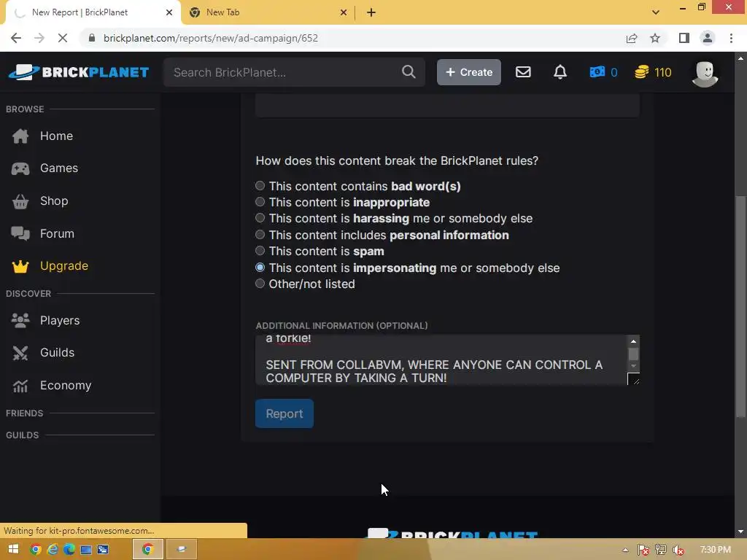
Task: Select Other/not listed reason
Action: [260, 284]
